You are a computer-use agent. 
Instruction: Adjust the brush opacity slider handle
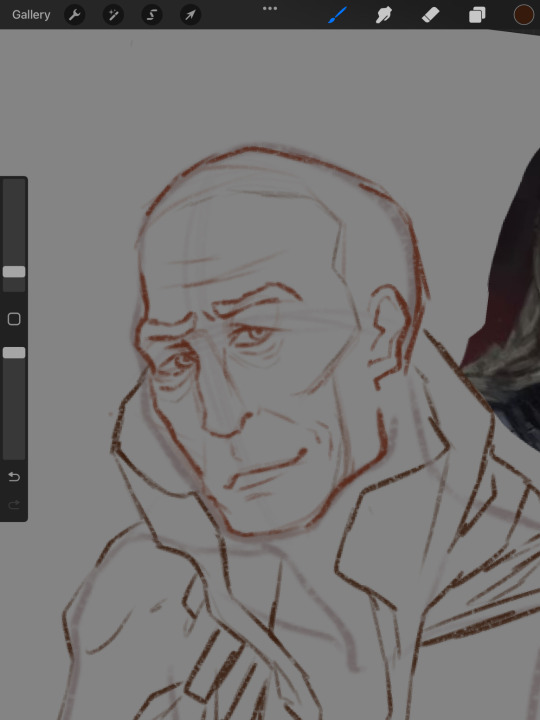pyautogui.click(x=14, y=353)
